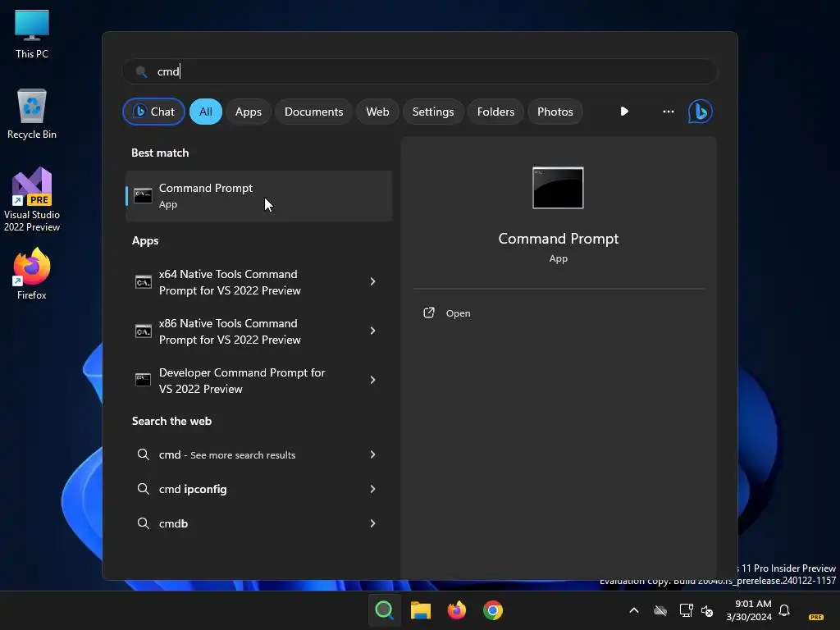
Task: Expand x86 Native Tools Command Prompt chevron
Action: pos(372,331)
